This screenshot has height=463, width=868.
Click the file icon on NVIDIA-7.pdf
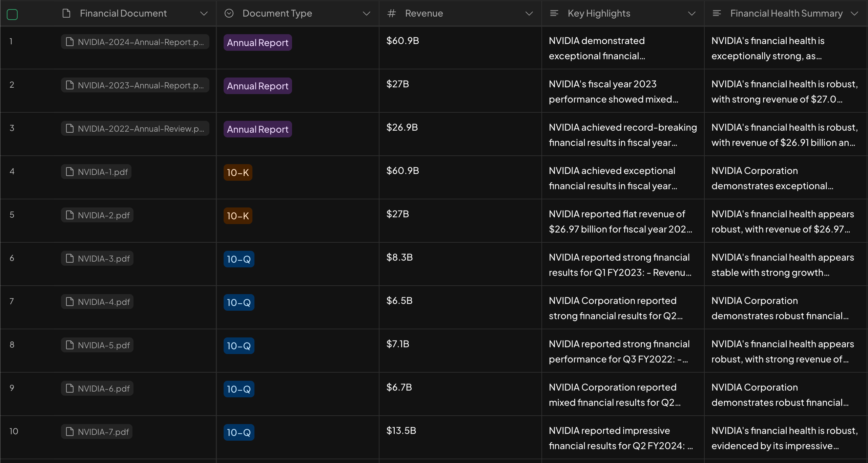[x=70, y=432]
